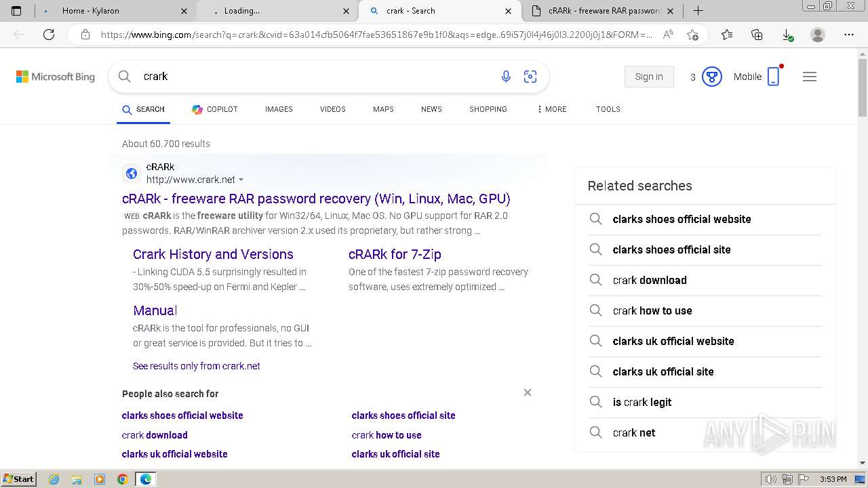
Task: Click the Windows Start button
Action: (19, 479)
